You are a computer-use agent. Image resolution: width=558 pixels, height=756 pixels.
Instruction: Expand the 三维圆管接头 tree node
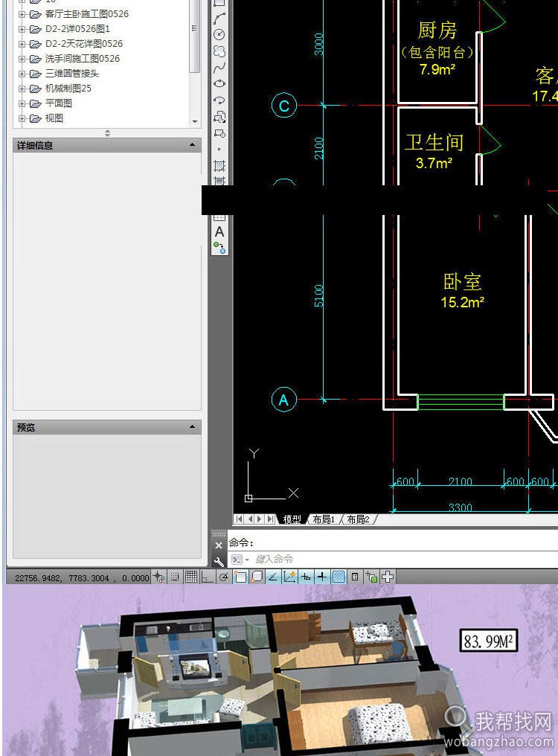click(22, 74)
